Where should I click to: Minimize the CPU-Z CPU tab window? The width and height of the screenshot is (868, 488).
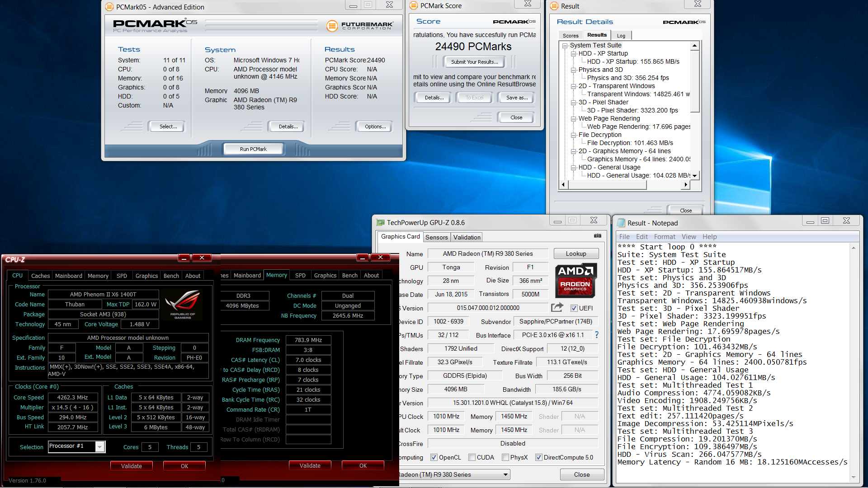[184, 258]
